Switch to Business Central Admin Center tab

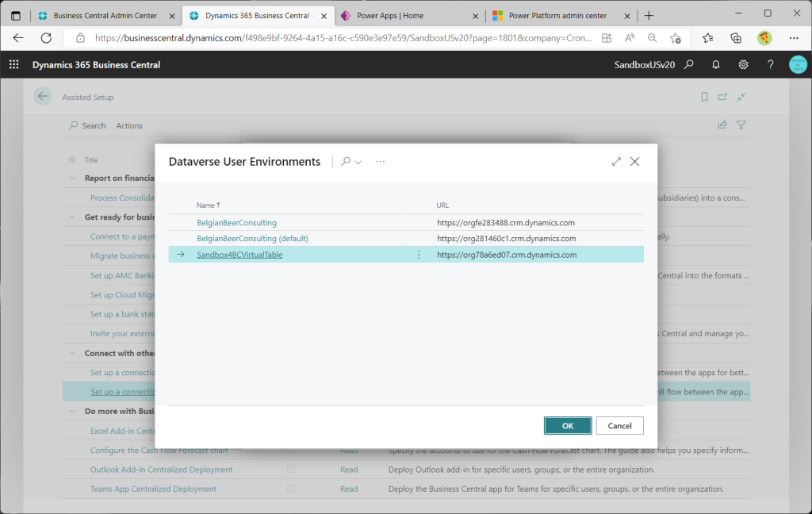105,16
